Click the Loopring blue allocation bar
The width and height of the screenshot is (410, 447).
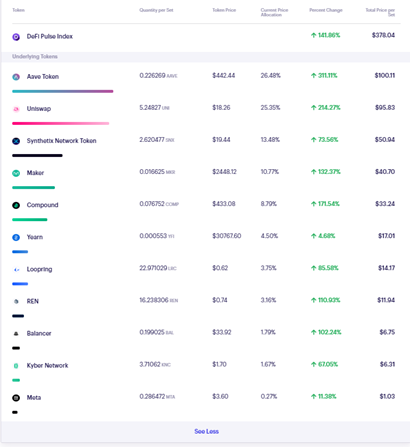coord(20,284)
